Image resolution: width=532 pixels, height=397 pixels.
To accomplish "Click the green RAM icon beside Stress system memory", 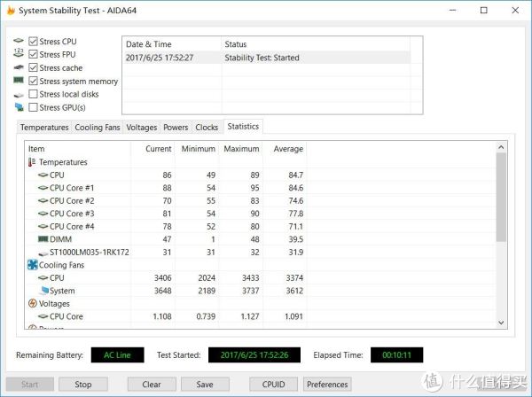I will (19, 80).
